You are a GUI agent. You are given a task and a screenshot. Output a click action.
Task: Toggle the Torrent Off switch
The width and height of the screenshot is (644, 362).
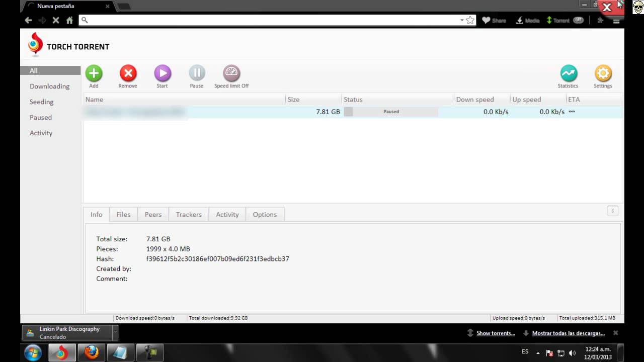pos(578,20)
